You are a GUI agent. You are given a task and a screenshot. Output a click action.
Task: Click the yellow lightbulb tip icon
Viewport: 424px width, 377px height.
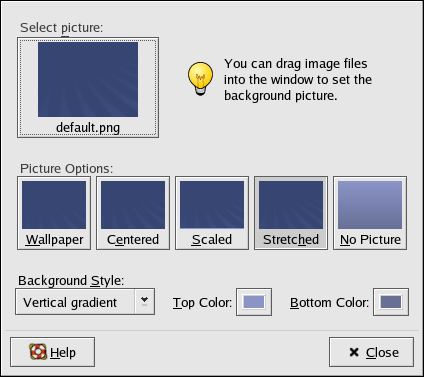(200, 79)
